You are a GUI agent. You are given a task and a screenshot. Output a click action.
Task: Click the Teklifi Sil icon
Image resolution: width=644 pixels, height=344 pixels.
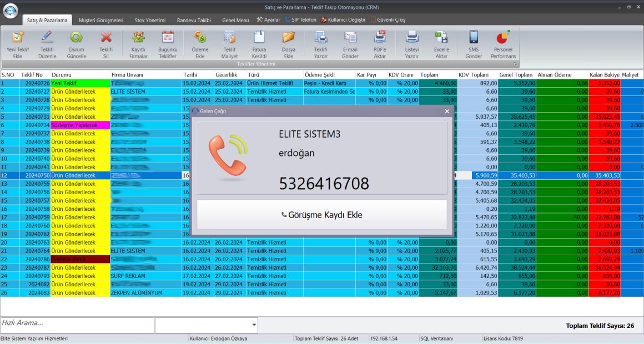tap(105, 44)
